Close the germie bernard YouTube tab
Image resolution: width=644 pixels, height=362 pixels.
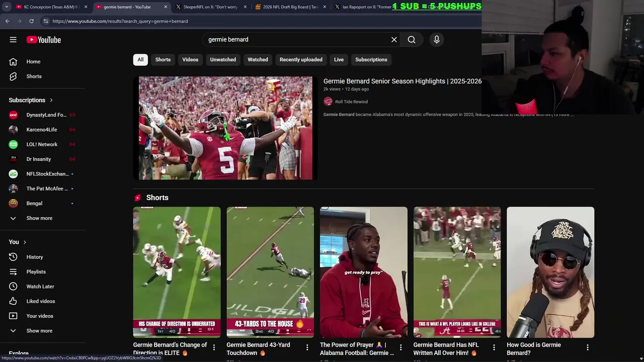coord(166,7)
